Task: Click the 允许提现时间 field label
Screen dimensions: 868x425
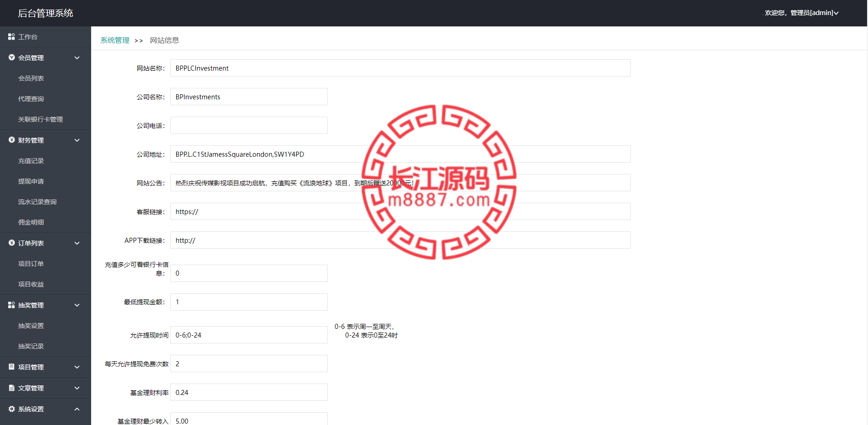Action: pyautogui.click(x=149, y=335)
